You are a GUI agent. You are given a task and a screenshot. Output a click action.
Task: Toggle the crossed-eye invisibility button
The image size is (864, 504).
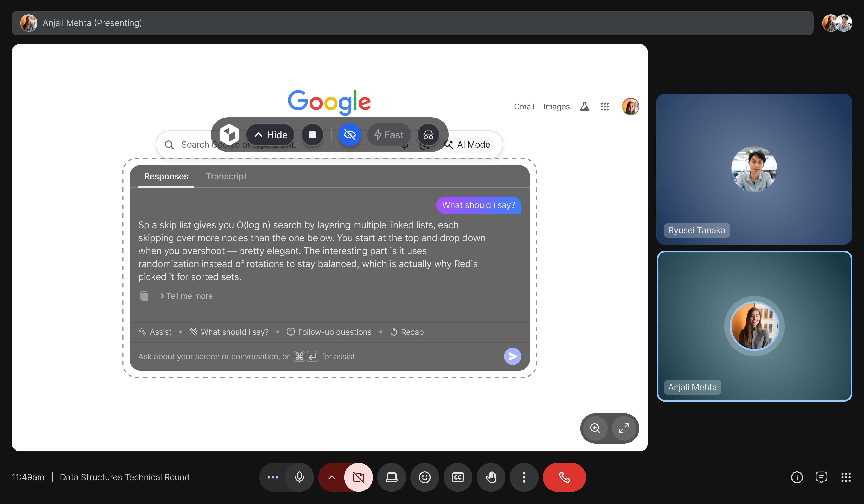point(349,135)
